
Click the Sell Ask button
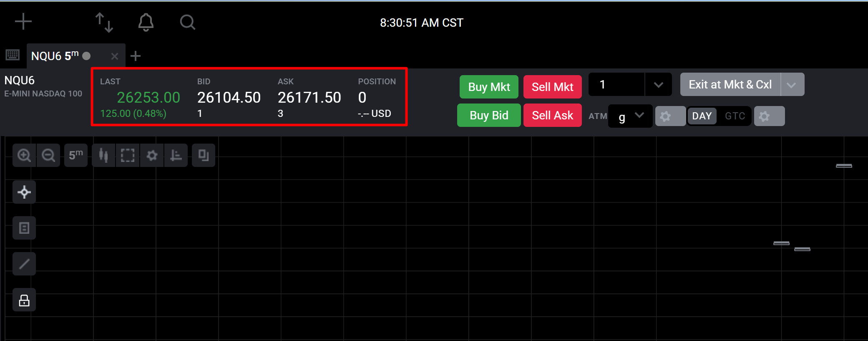[x=552, y=115]
